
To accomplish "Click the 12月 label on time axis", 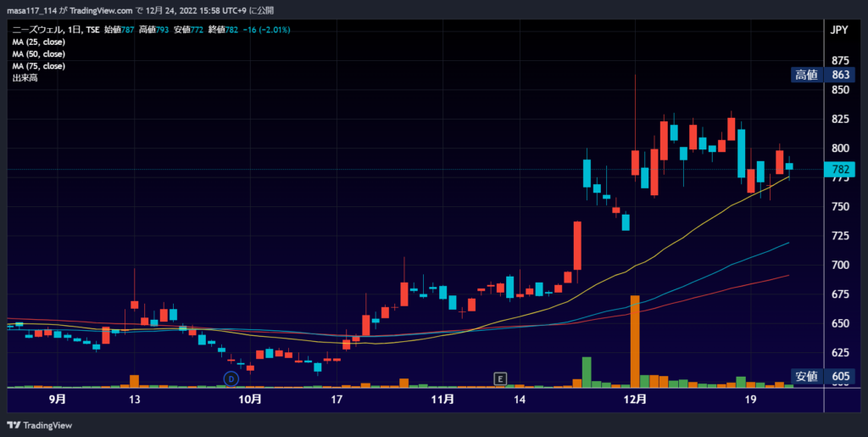I will 635,399.
